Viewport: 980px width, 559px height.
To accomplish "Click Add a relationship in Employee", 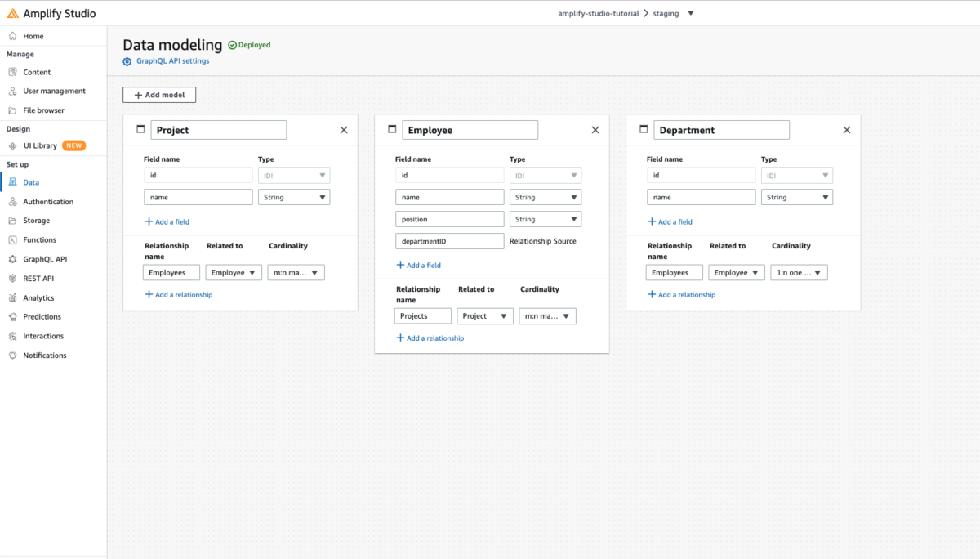I will point(430,338).
